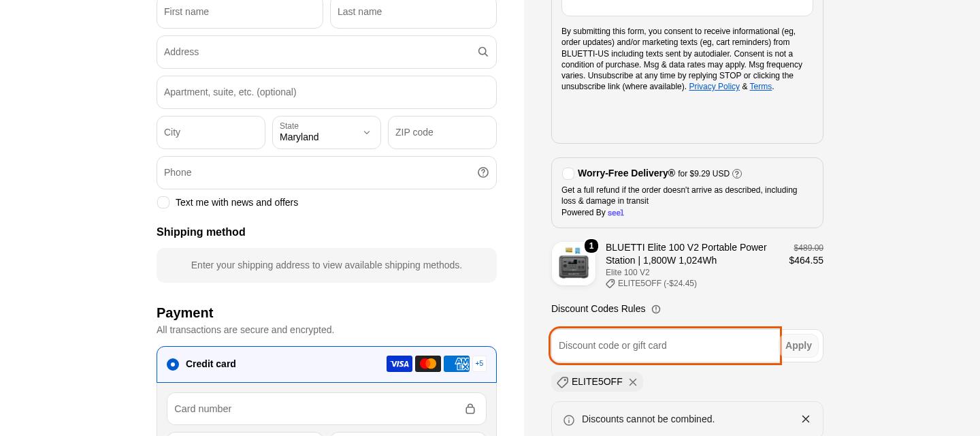Click the American Express logo
This screenshot has height=436, width=980.
pyautogui.click(x=457, y=364)
